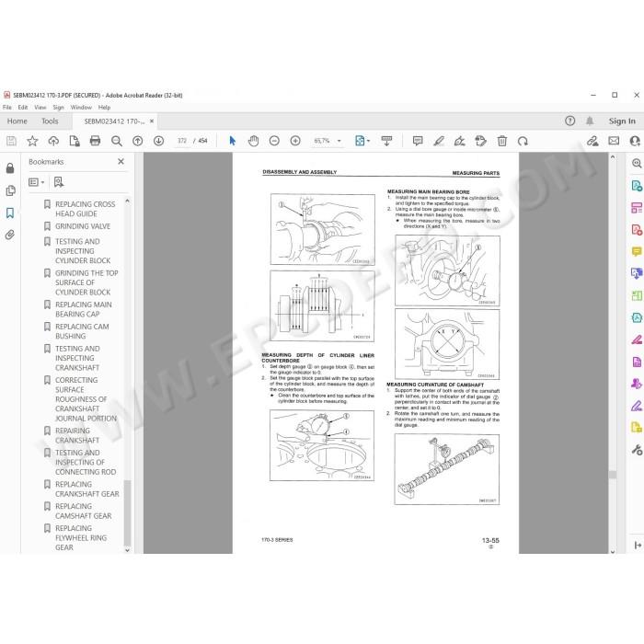
Task: Open notifications bell icon
Action: [x=590, y=121]
